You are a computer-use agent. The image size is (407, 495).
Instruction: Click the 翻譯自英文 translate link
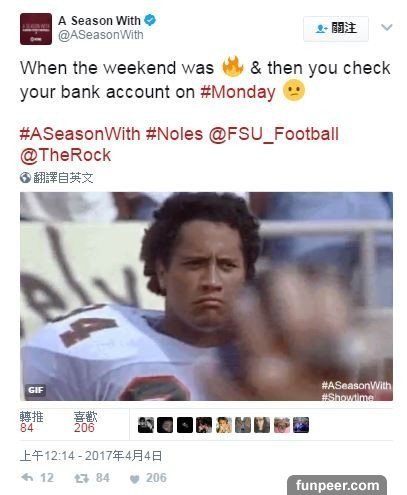(63, 178)
